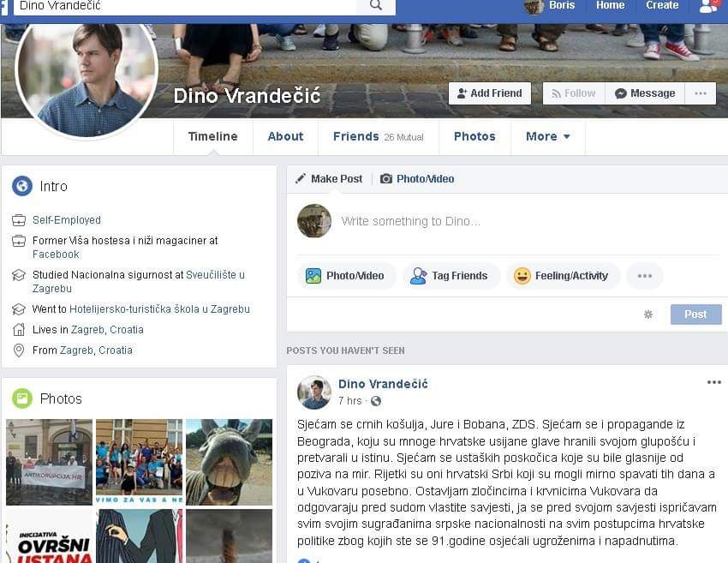Open the donkey photo thumbnail
Image resolution: width=728 pixels, height=563 pixels.
(x=229, y=462)
